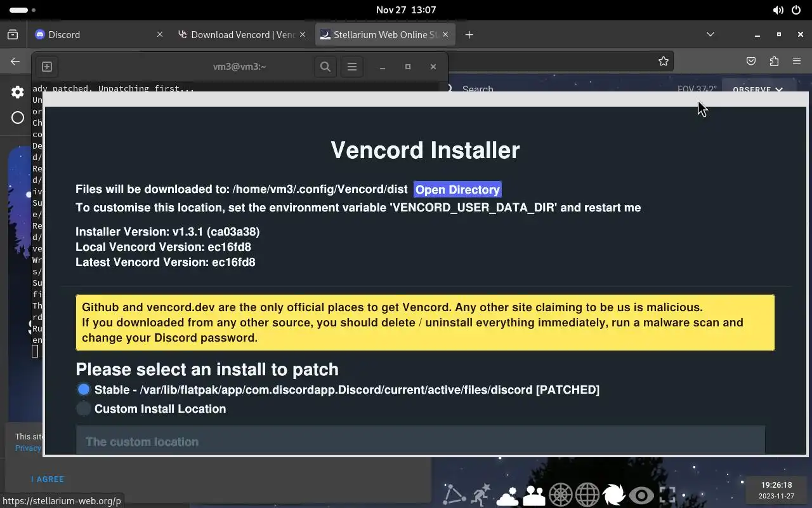Open the Firefox View icon left of tabs
The height and width of the screenshot is (508, 812).
click(x=13, y=35)
